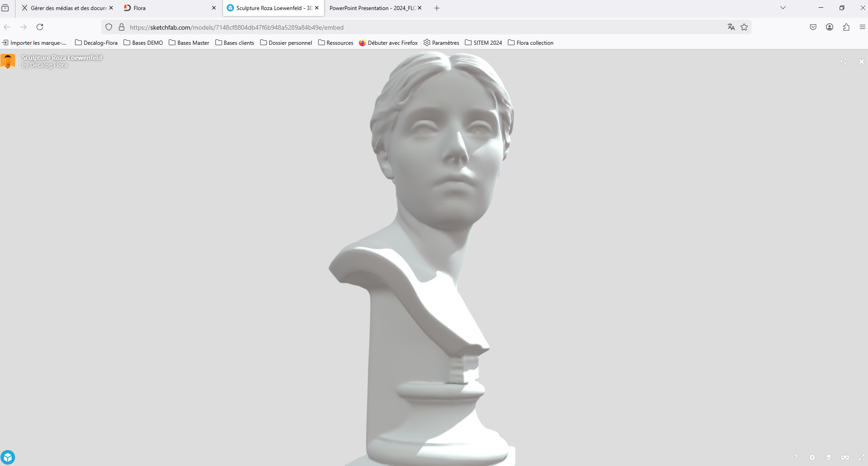Open the Bases clients bookmark folder
Viewport: 868px width, 466px height.
[x=234, y=43]
